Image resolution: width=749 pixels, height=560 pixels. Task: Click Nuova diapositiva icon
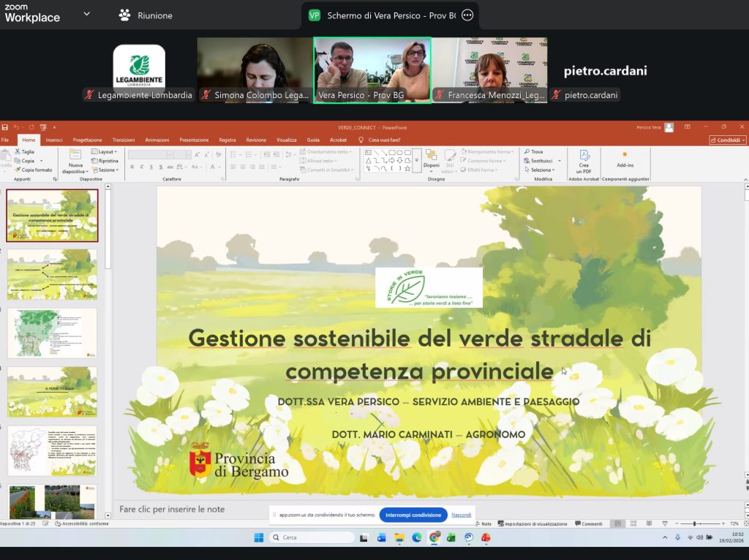[x=75, y=156]
